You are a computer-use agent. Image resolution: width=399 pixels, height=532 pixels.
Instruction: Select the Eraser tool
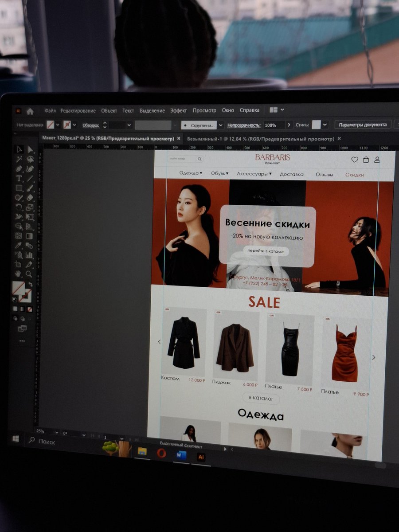[x=30, y=197]
